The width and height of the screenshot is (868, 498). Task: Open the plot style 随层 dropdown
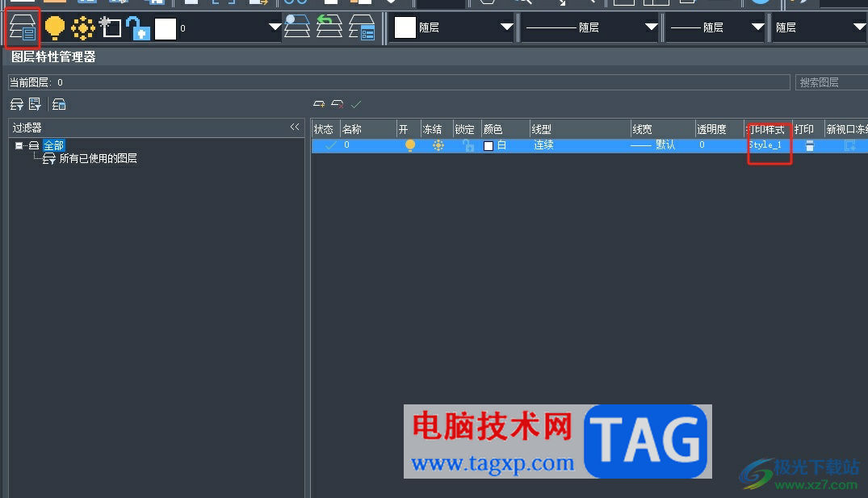pos(859,27)
